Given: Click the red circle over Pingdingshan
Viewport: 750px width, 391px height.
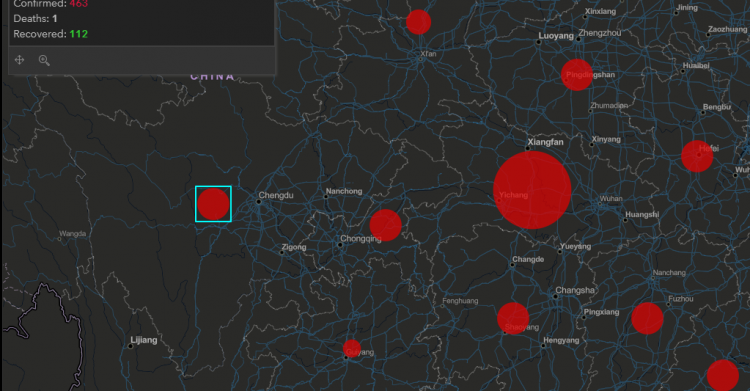Looking at the screenshot, I should [577, 75].
